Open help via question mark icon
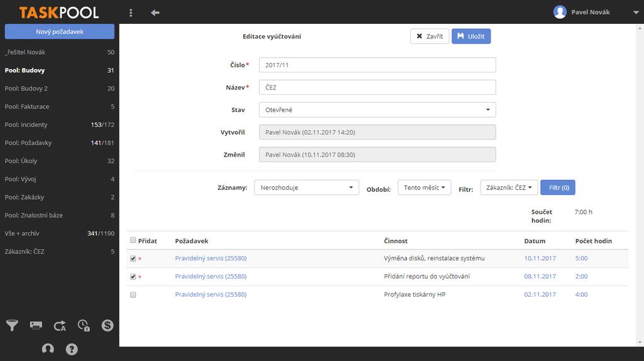The width and height of the screenshot is (644, 361). [x=72, y=349]
